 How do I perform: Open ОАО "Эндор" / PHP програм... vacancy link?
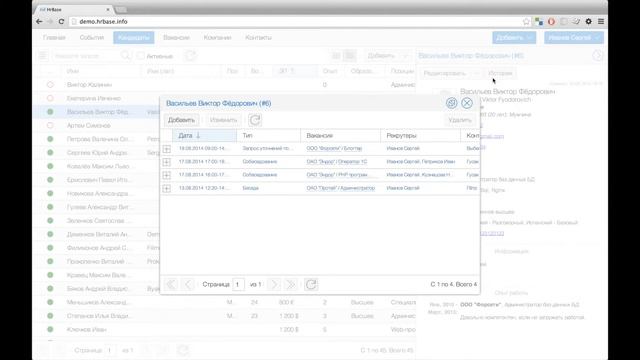pos(337,175)
